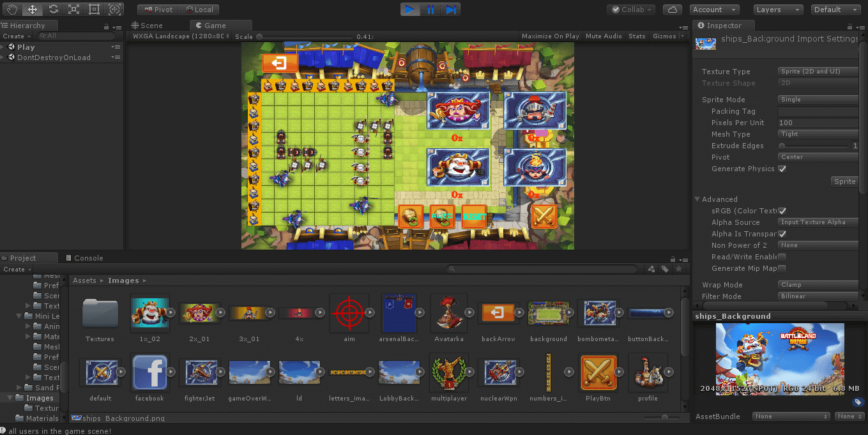Select the facebook image asset
Screen dimensions: 868x435
[150, 373]
